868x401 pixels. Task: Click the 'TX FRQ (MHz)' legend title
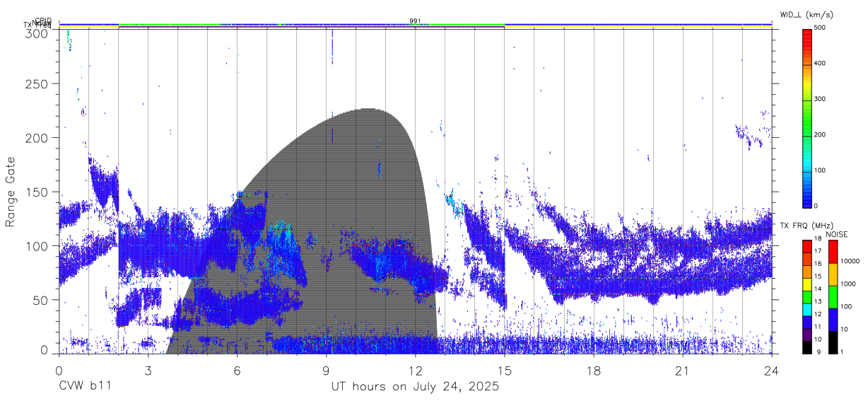(x=807, y=226)
